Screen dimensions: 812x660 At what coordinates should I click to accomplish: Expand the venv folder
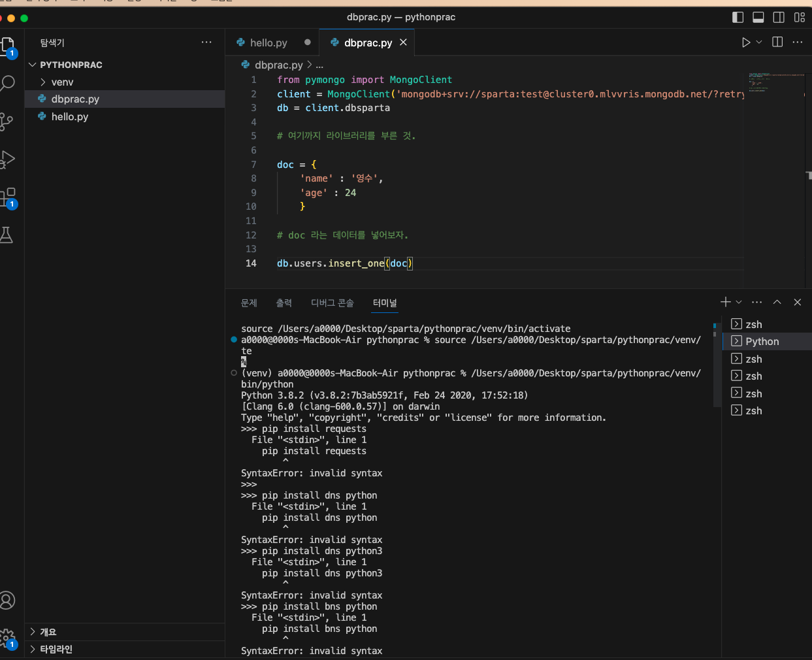tap(62, 82)
